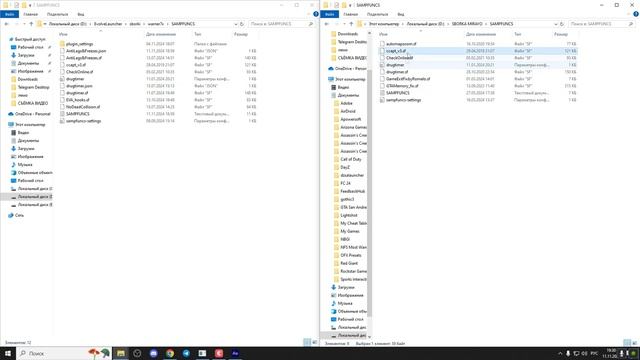Open Chrome from the taskbar
Viewport: 640px width, 360px height.
[170, 353]
